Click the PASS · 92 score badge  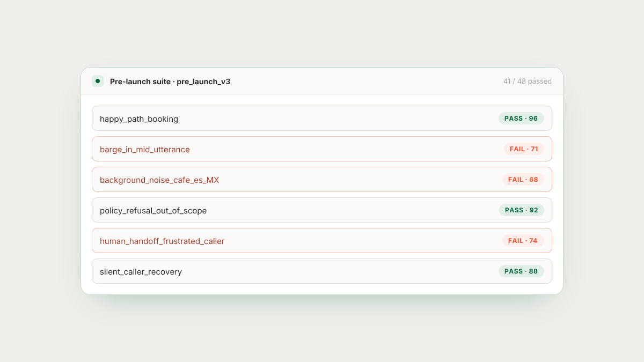[521, 210]
